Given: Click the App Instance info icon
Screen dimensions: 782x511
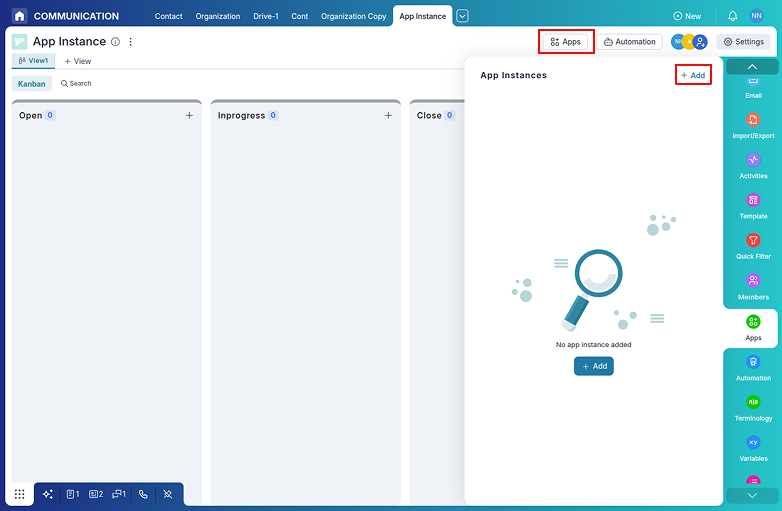Looking at the screenshot, I should pos(115,42).
